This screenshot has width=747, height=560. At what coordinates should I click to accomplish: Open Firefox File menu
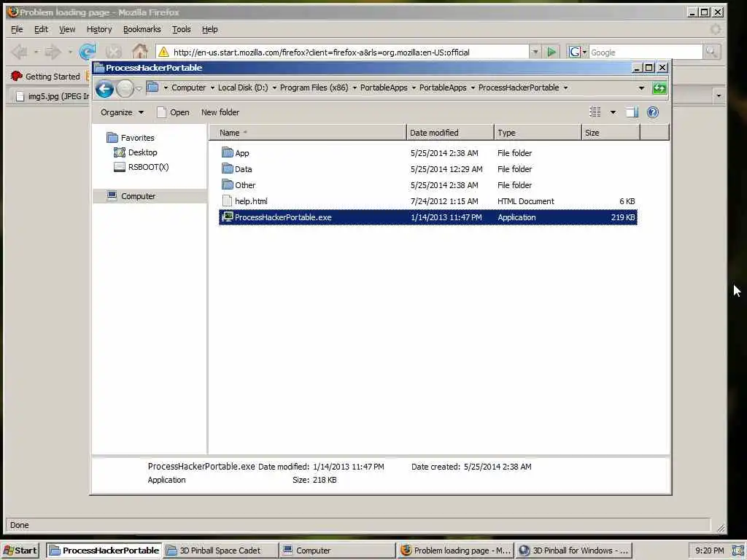[17, 29]
